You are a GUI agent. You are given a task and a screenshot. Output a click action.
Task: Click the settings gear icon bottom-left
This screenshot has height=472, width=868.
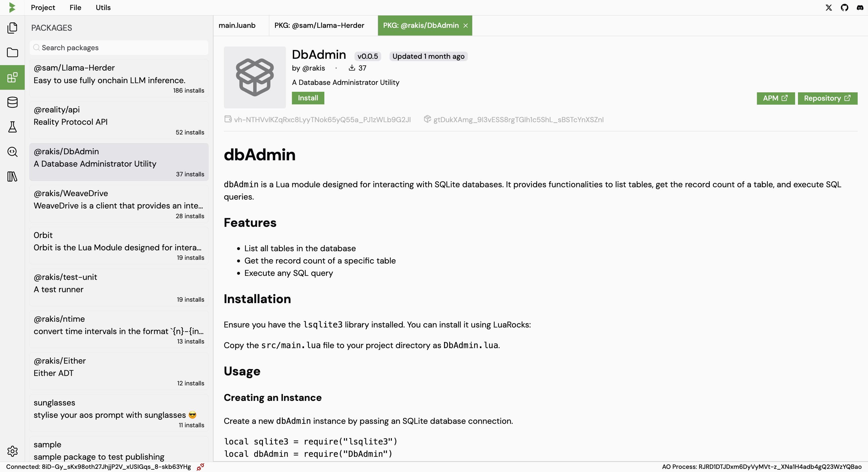coord(12,451)
